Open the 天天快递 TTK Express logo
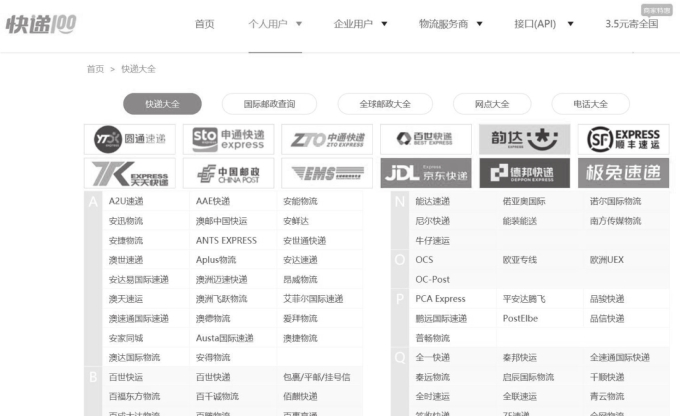Image resolution: width=680 pixels, height=416 pixels. [130, 173]
